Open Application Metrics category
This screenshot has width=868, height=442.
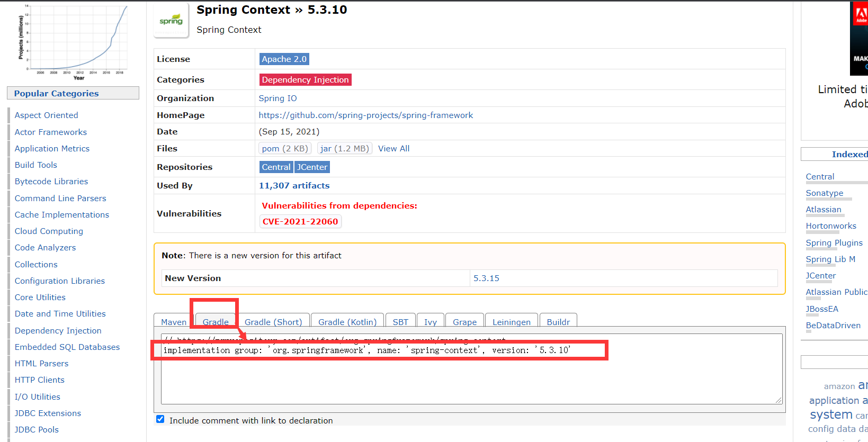[52, 149]
